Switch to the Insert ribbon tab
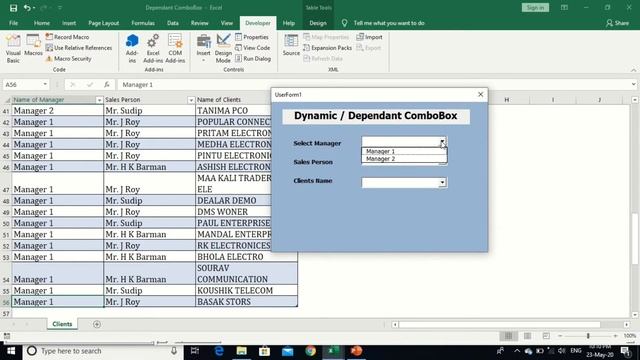 coord(69,23)
